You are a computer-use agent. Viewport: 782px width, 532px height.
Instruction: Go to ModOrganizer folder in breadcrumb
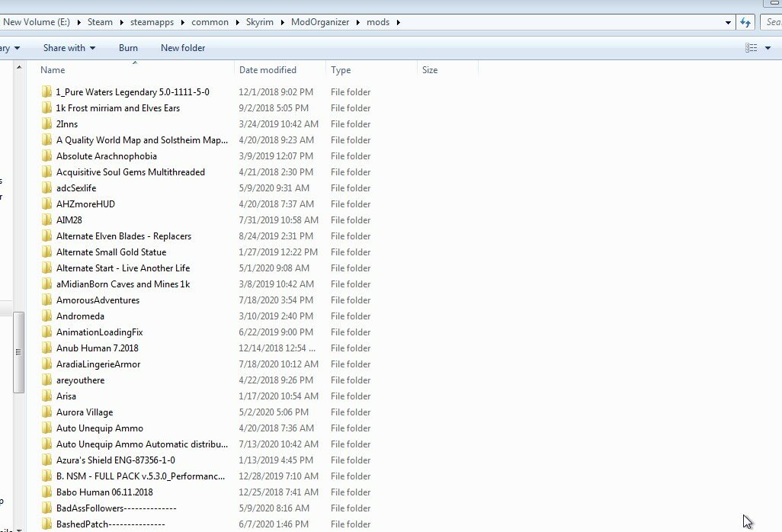(x=319, y=22)
